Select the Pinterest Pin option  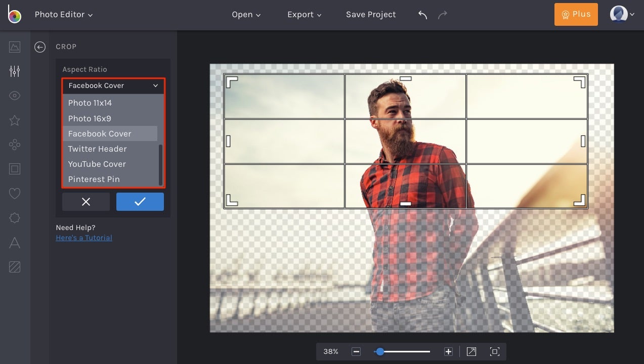[x=94, y=179]
